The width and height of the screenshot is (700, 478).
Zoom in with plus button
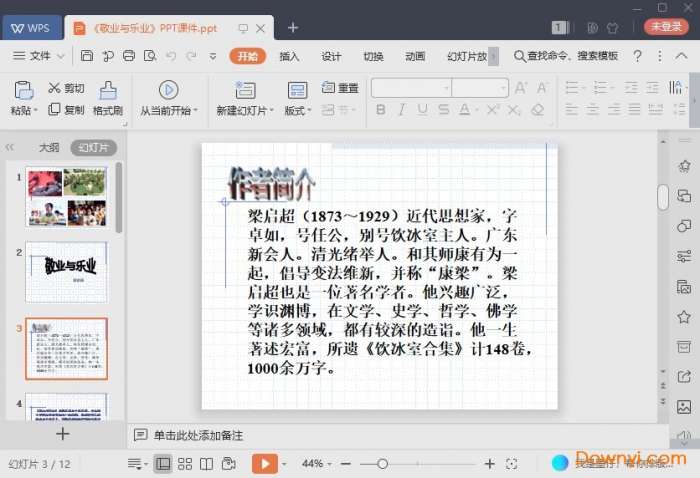point(490,464)
